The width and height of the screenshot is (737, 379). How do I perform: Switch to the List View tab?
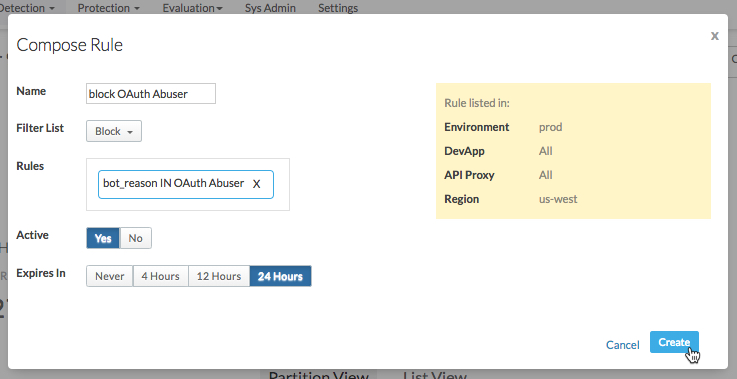pyautogui.click(x=435, y=375)
